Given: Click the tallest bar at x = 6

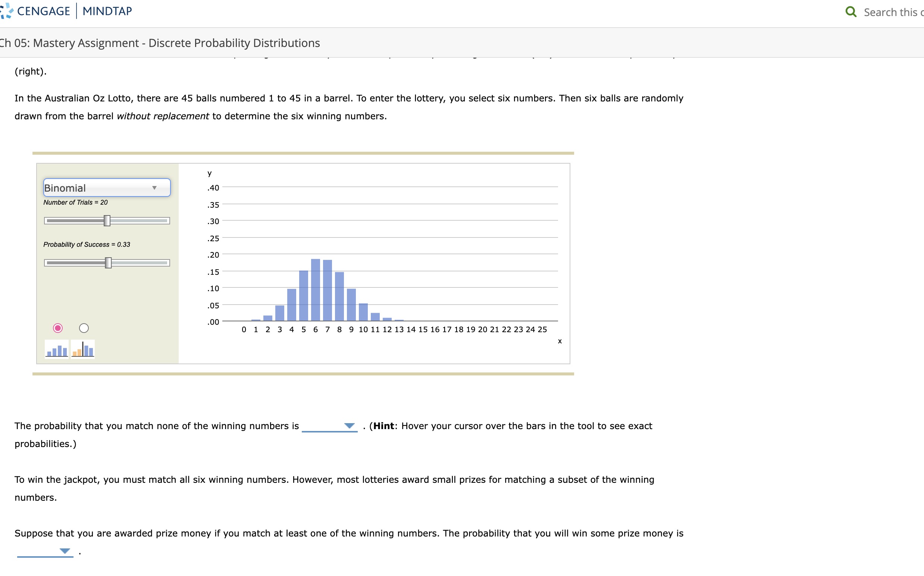Looking at the screenshot, I should (x=315, y=290).
